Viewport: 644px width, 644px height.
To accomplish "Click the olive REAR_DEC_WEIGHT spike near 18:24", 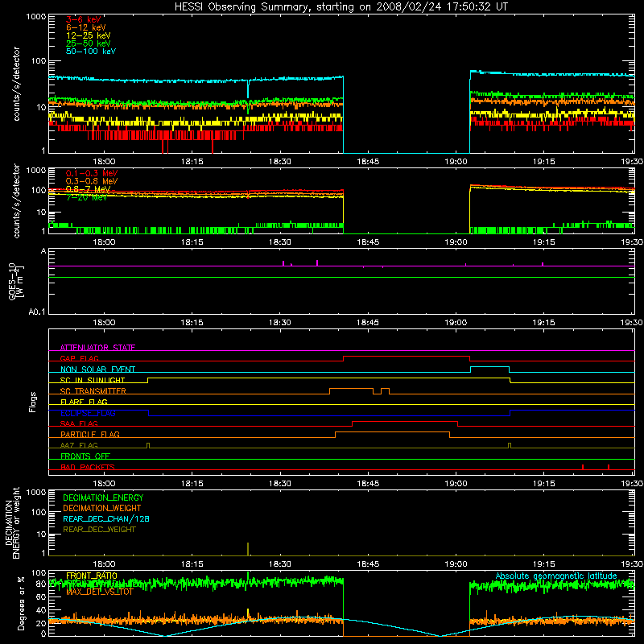I will click(248, 549).
